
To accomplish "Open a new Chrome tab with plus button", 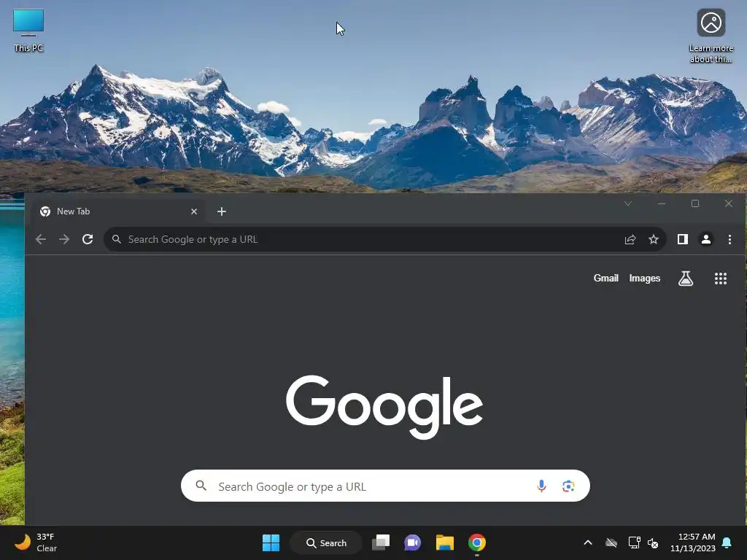I will click(222, 211).
